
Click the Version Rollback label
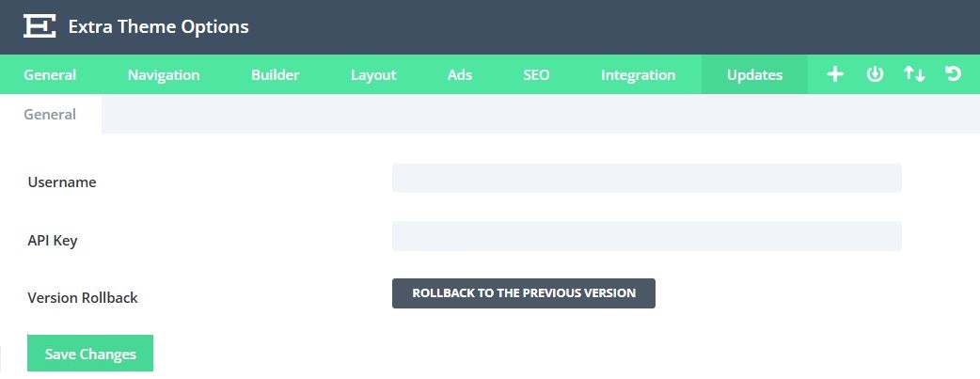83,297
